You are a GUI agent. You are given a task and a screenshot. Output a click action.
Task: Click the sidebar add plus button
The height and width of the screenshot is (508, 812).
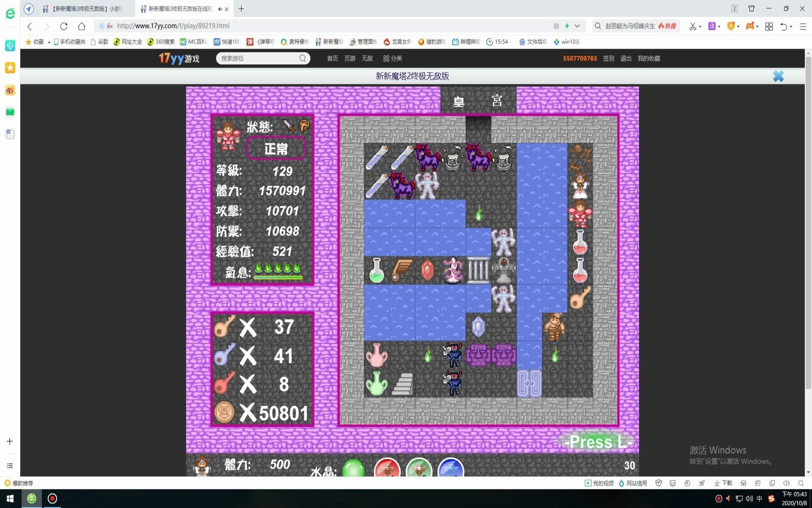(x=10, y=441)
